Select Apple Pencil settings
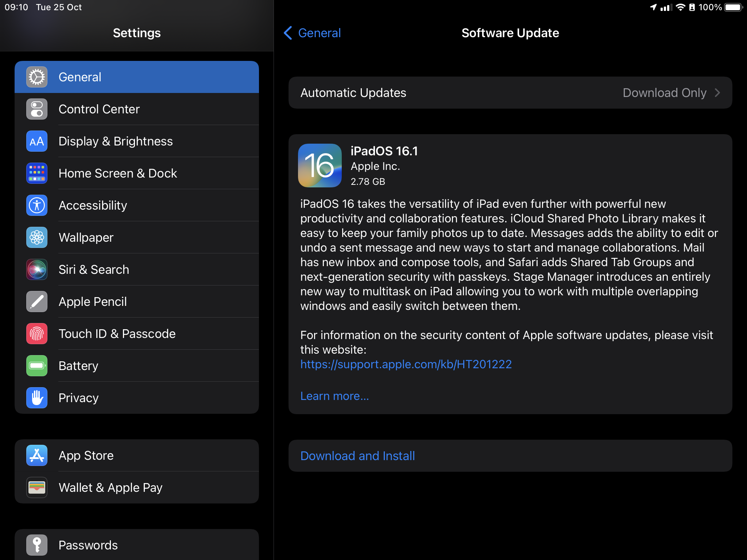The image size is (747, 560). pos(137,302)
